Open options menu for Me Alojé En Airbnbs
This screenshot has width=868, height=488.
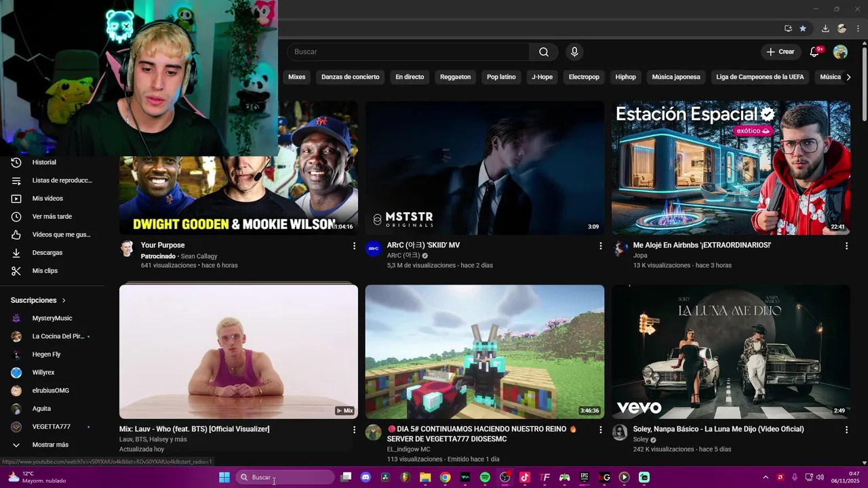tap(846, 246)
